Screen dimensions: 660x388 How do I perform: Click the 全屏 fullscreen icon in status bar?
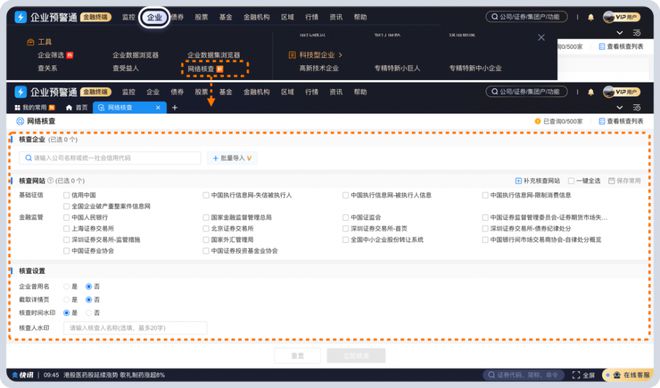click(x=576, y=375)
